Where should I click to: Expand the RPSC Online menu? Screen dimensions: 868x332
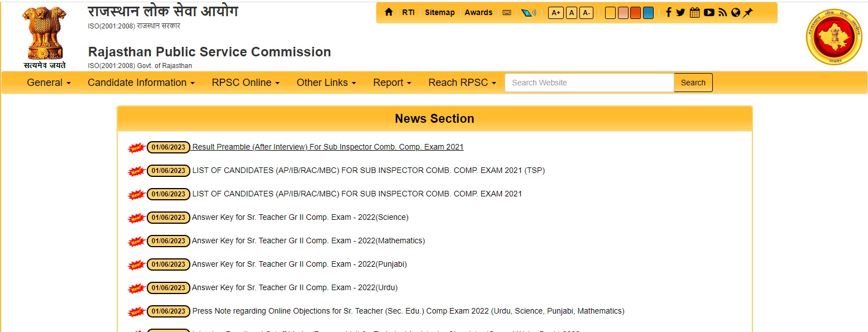tap(246, 83)
